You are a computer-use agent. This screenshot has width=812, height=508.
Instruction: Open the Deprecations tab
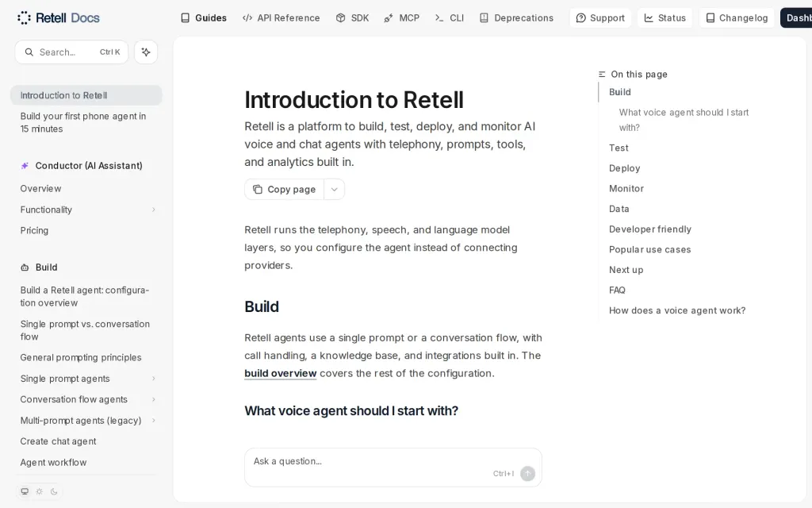[x=516, y=17]
